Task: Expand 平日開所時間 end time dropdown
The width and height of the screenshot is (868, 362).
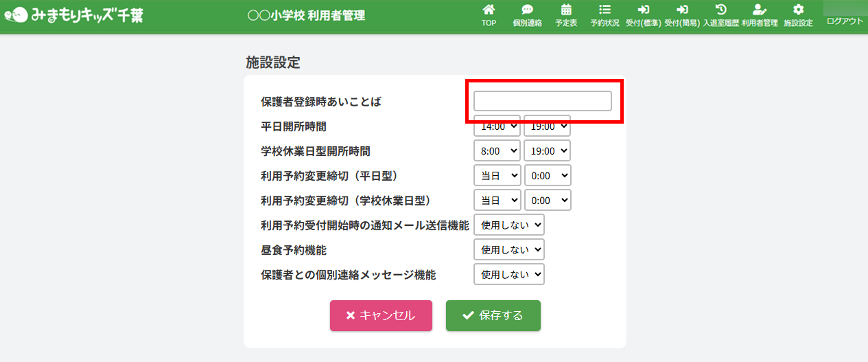Action: [x=547, y=127]
